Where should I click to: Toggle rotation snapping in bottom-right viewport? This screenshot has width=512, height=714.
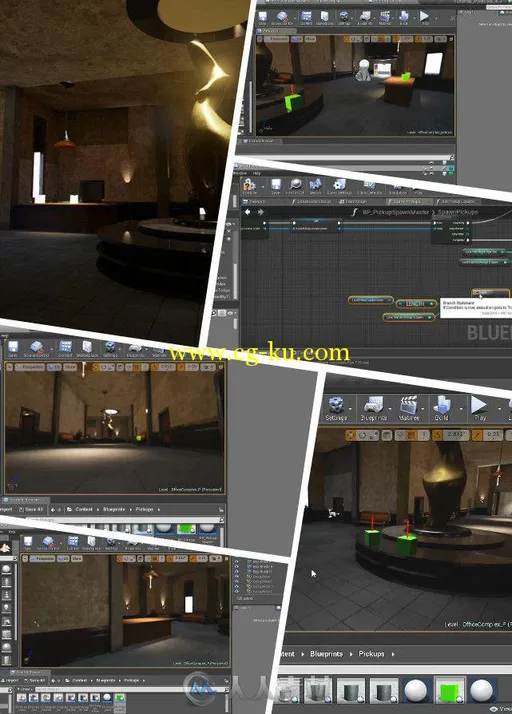coord(437,435)
